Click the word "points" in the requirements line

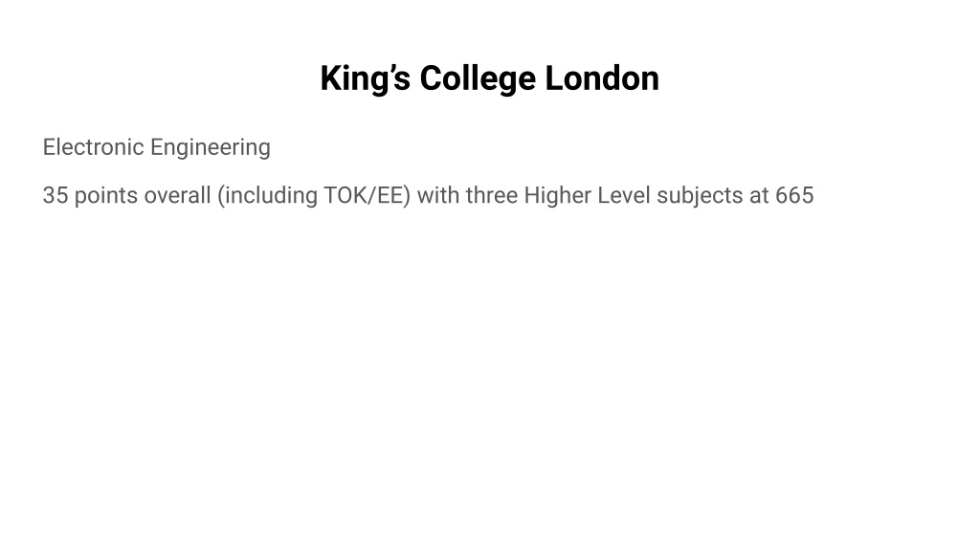tap(106, 197)
